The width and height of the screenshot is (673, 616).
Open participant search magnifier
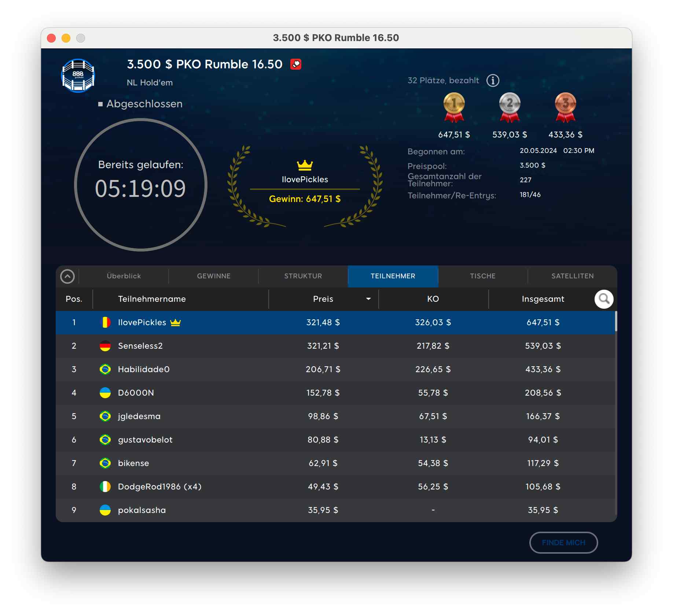(x=604, y=299)
